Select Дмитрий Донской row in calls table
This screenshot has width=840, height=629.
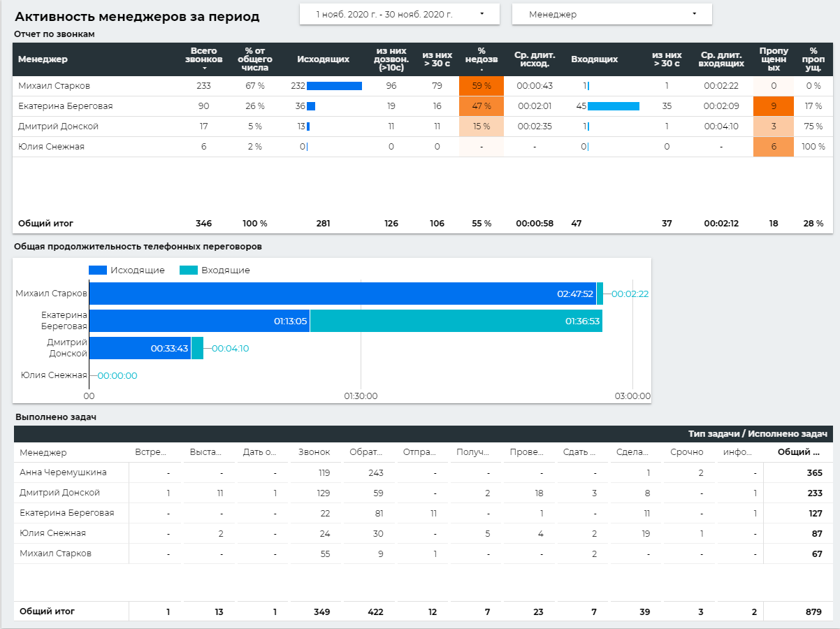(x=423, y=126)
